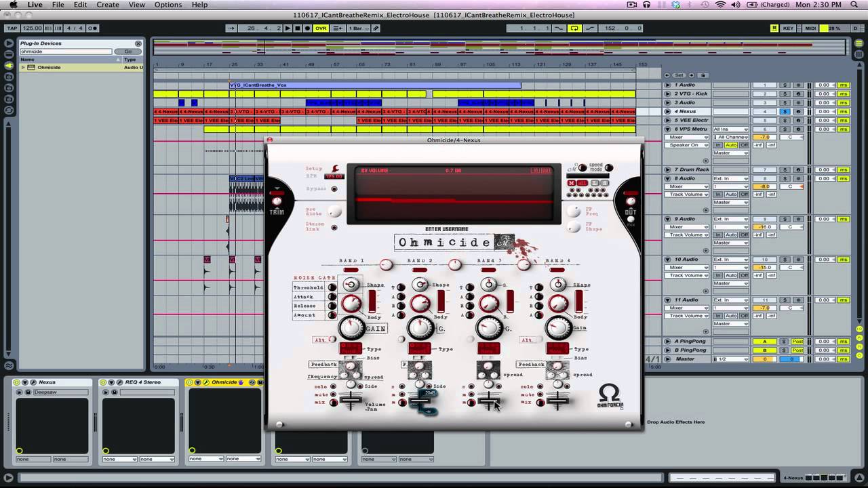868x488 pixels.
Task: Select Auto monitoring on track 6 VPS Metru
Action: (x=730, y=145)
